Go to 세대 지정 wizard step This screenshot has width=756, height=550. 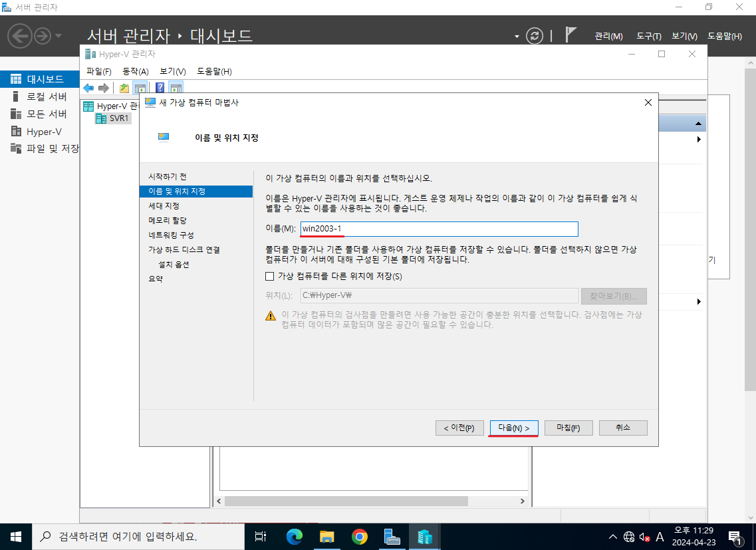[164, 206]
